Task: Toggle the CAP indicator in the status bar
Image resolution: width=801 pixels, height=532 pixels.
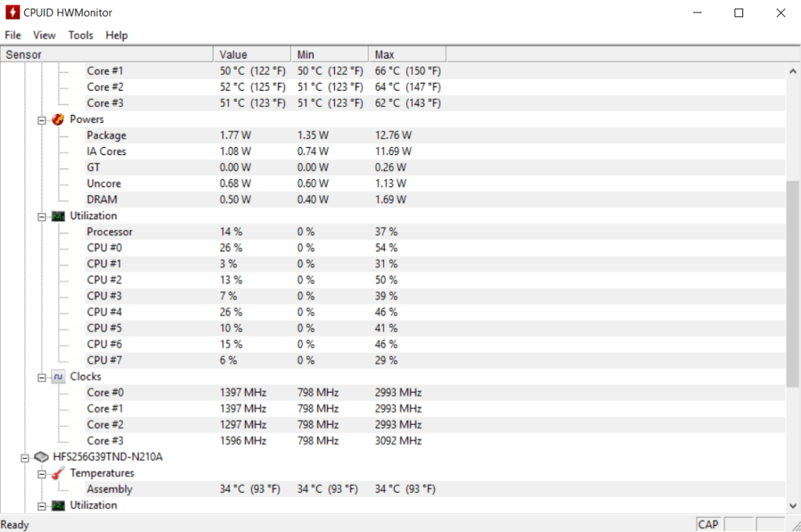Action: pyautogui.click(x=708, y=524)
